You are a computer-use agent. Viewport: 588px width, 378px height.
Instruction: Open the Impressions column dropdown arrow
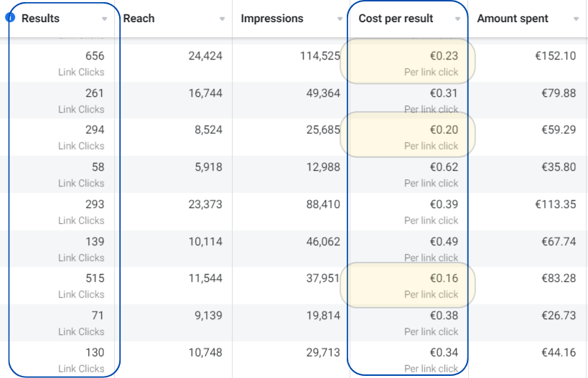pyautogui.click(x=340, y=19)
